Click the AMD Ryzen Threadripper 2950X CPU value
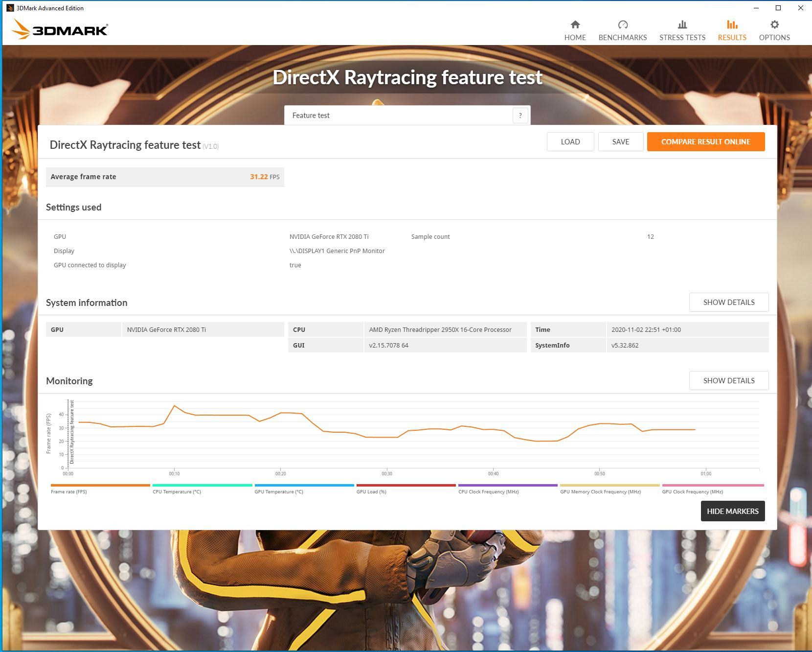812x652 pixels. [445, 329]
